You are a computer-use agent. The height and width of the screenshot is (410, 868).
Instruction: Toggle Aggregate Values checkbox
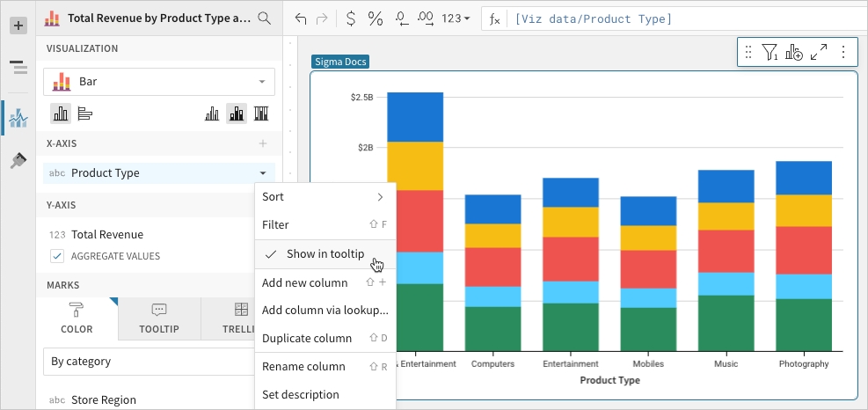tap(57, 256)
